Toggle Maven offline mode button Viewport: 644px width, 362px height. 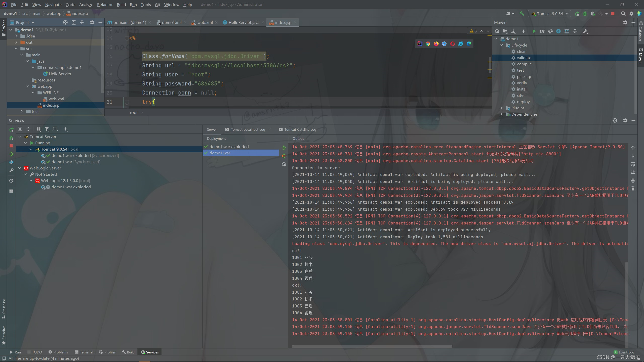pyautogui.click(x=550, y=31)
